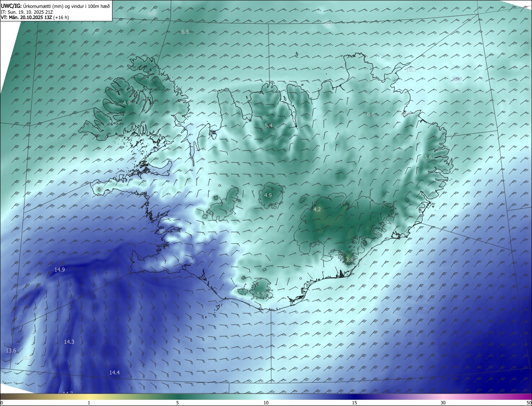532x406 pixels.
Task: Click the 14.9 value label over the sea
Action: click(x=59, y=270)
